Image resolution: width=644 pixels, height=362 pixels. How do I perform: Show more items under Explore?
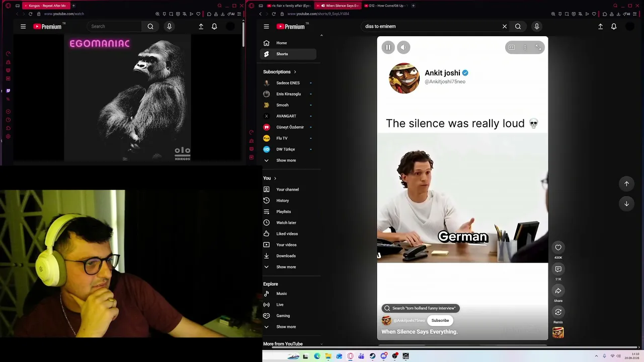(289, 327)
